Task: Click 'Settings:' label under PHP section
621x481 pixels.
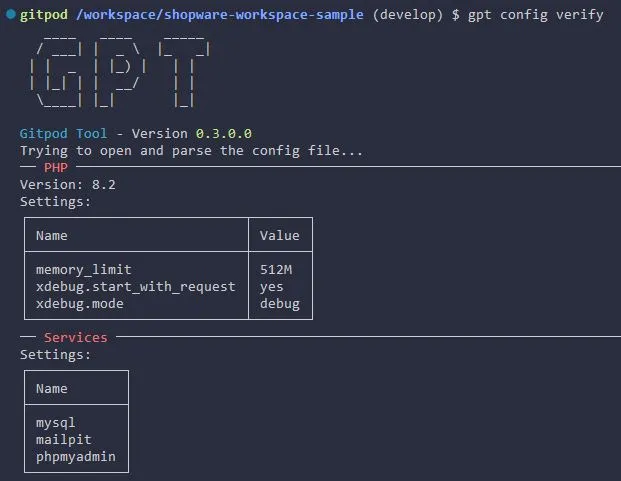Action: point(55,202)
